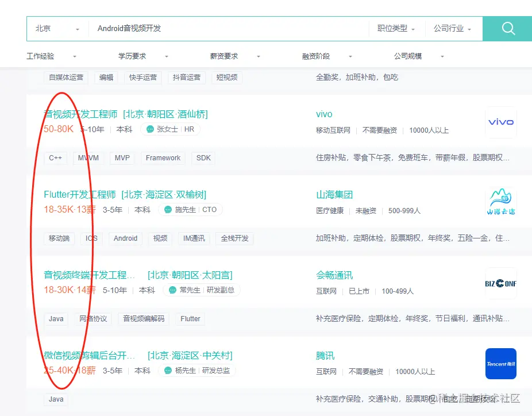Open the 工作经验 filter
Image resolution: width=532 pixels, height=416 pixels.
pos(52,56)
